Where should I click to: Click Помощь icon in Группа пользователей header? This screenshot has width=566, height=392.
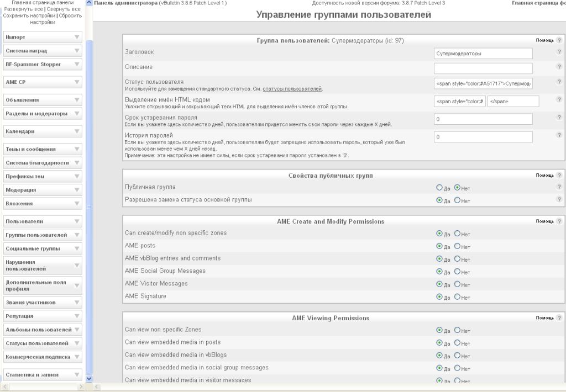click(559, 40)
